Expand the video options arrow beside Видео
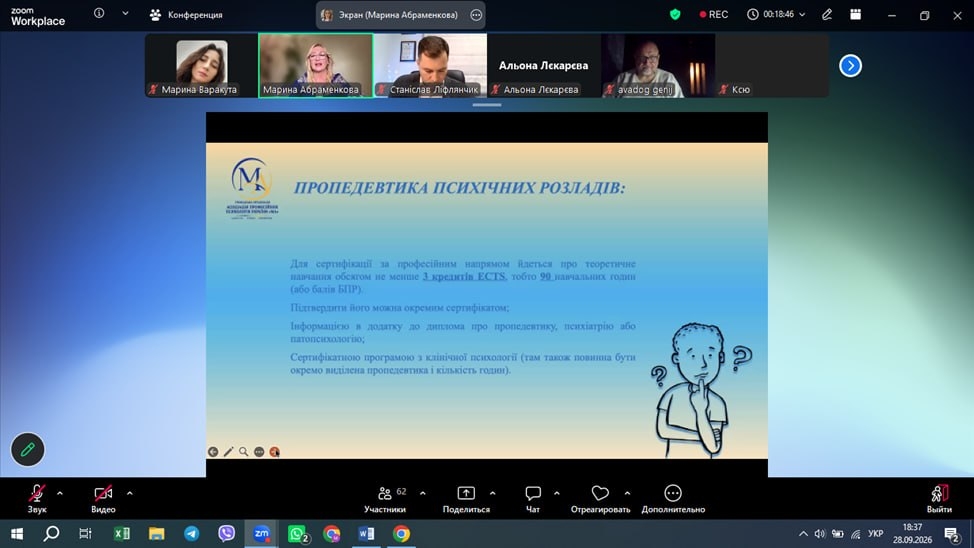Viewport: 974px width, 548px height. 129,493
